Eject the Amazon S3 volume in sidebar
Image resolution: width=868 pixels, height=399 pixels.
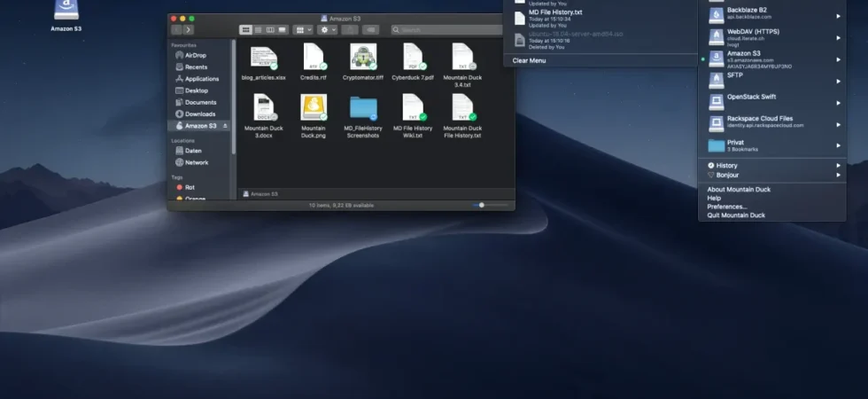coord(225,126)
